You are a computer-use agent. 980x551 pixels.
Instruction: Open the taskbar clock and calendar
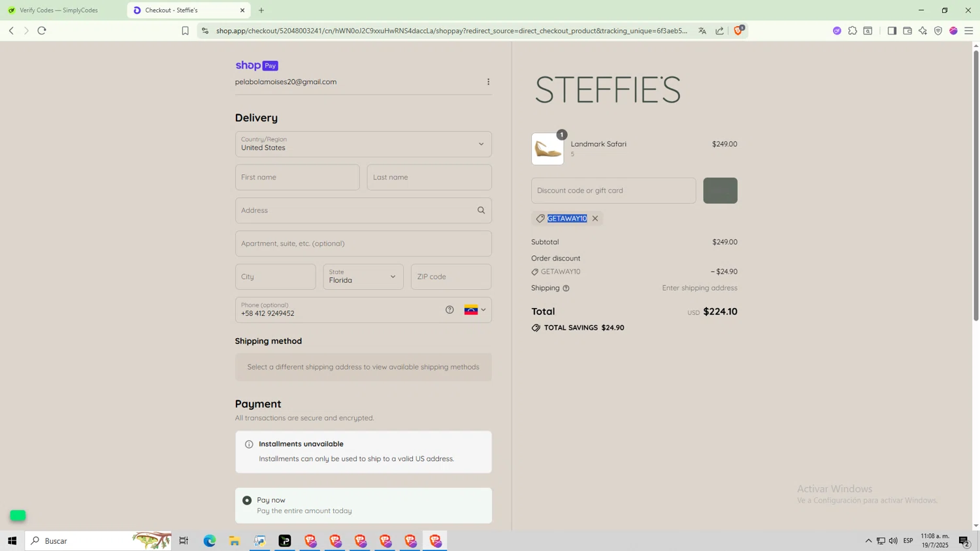[x=935, y=541]
